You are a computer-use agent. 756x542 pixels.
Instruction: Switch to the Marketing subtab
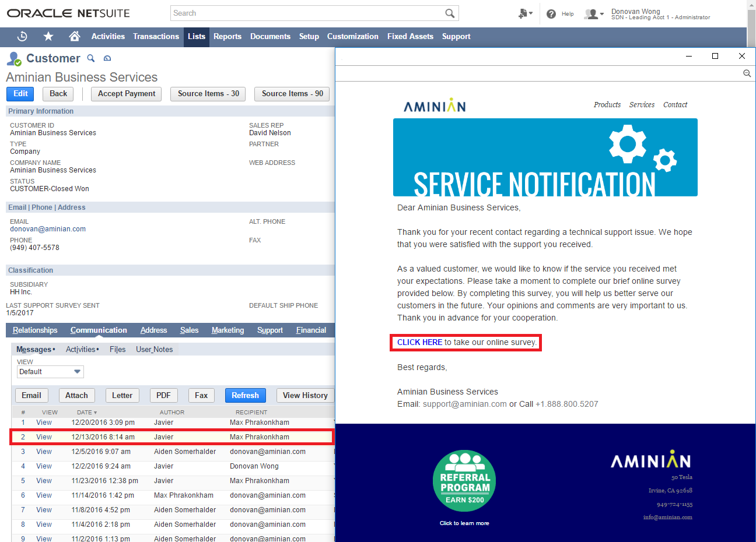coord(228,330)
